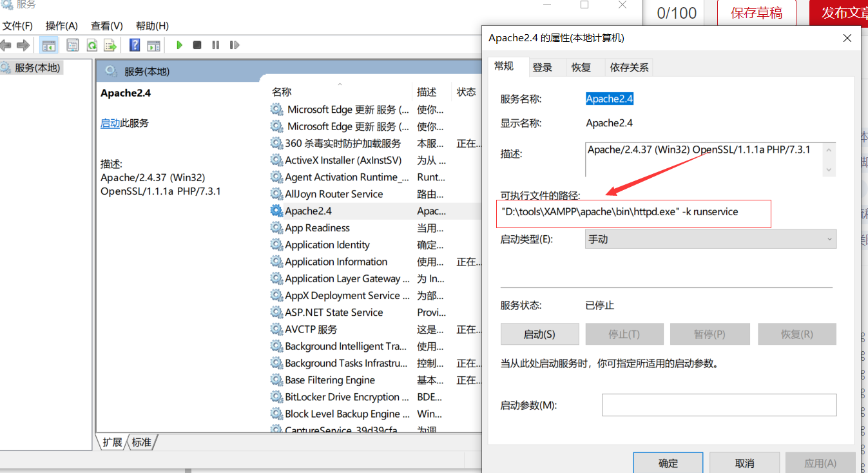868x473 pixels.
Task: Click the gear icon beside Base Filtering Engine
Action: (x=276, y=380)
